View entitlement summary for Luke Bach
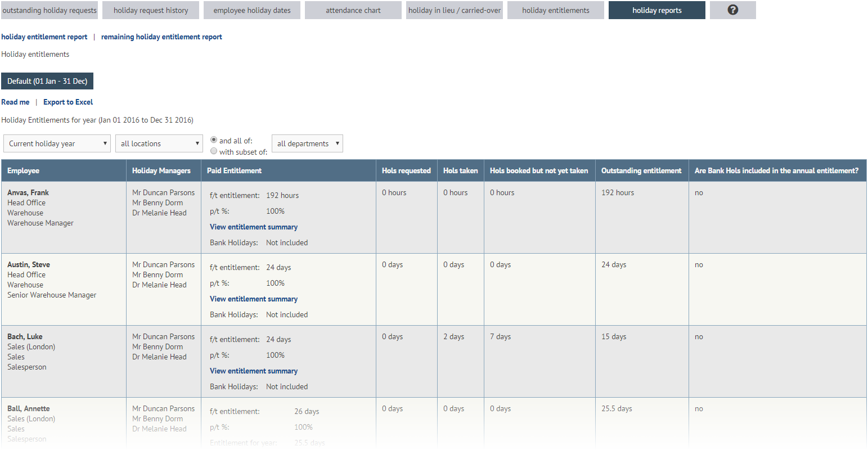Image resolution: width=868 pixels, height=450 pixels. point(254,371)
